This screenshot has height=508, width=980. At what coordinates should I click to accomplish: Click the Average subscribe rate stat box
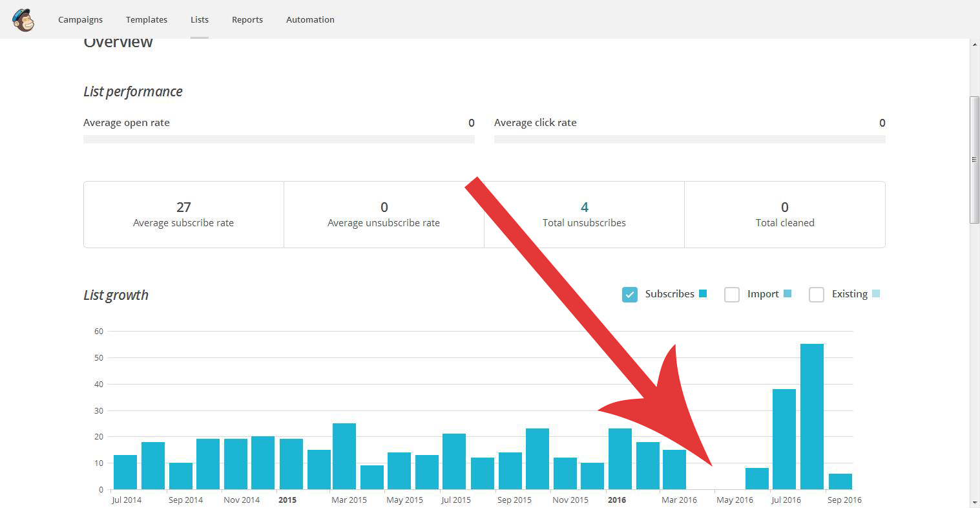tap(183, 215)
